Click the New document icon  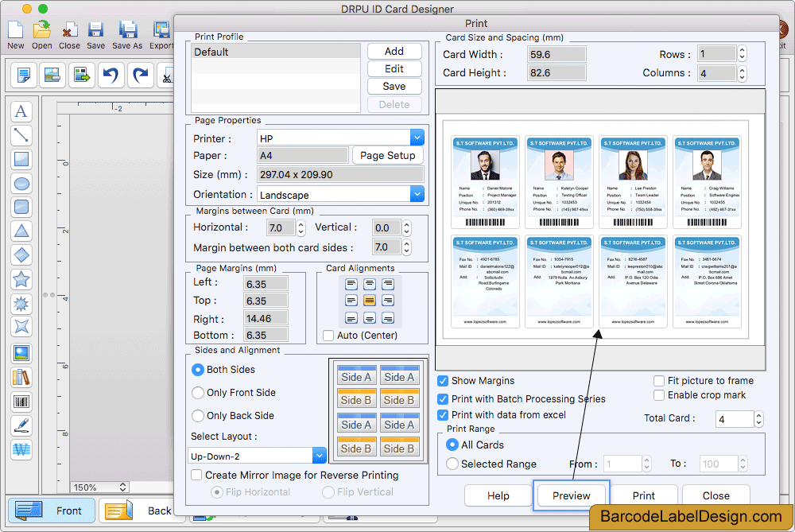coord(15,30)
